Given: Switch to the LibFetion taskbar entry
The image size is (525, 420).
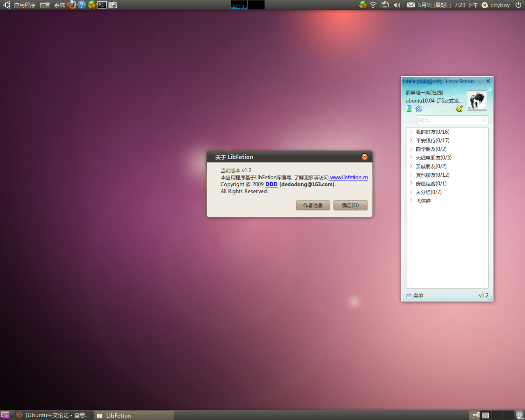Looking at the screenshot, I should [135, 415].
